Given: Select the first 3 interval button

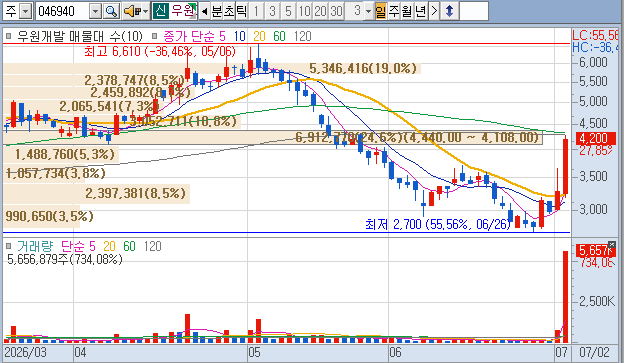Looking at the screenshot, I should click(273, 11).
